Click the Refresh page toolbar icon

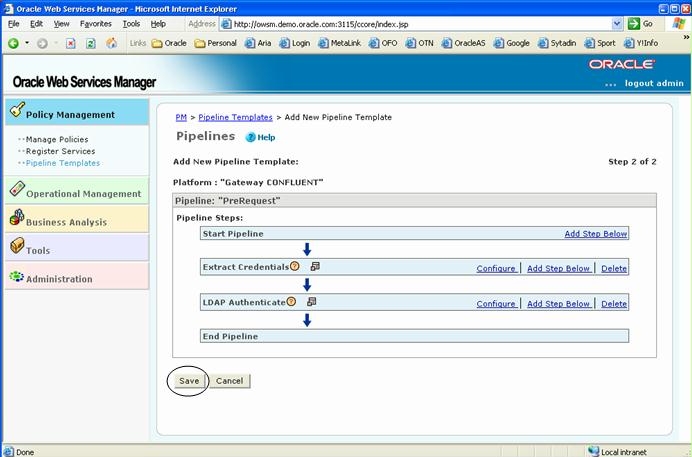click(x=90, y=43)
